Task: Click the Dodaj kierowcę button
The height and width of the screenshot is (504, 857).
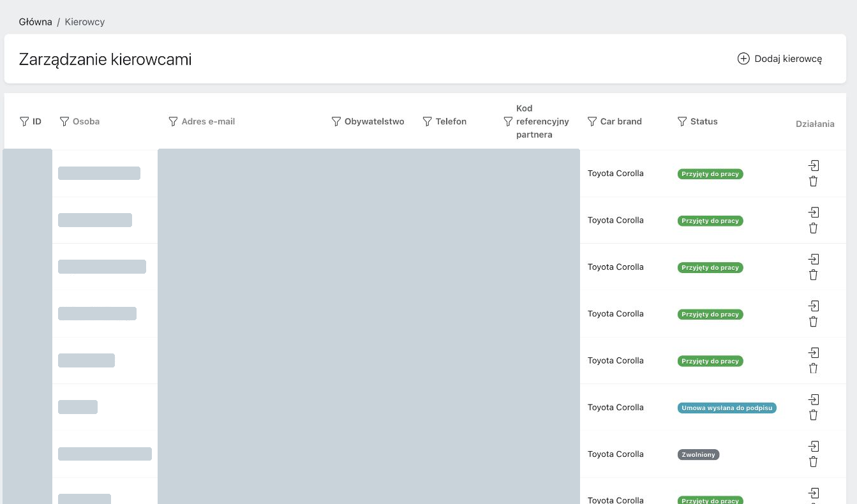Action: 780,59
